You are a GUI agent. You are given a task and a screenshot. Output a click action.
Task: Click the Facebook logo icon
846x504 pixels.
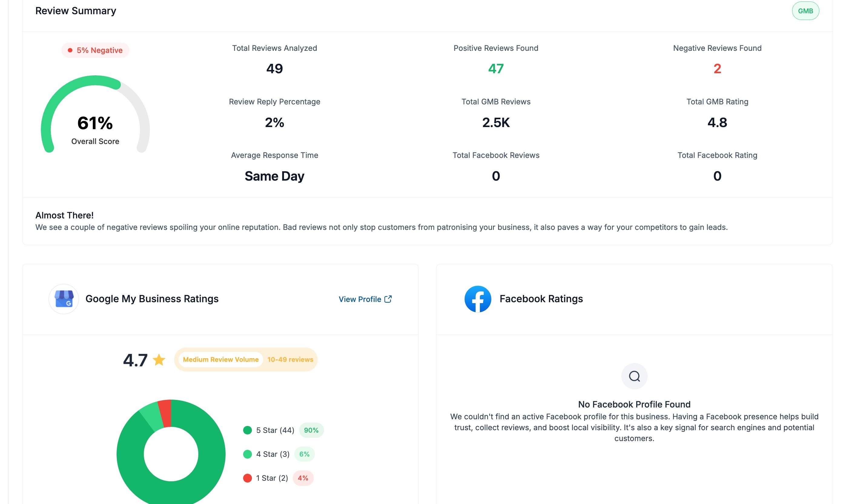(478, 299)
